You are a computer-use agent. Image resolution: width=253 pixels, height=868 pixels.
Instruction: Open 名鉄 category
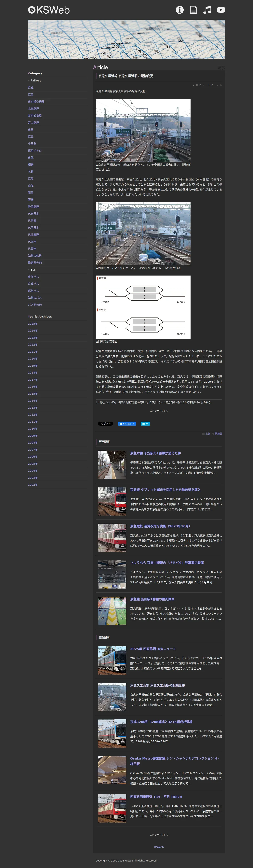31,172
